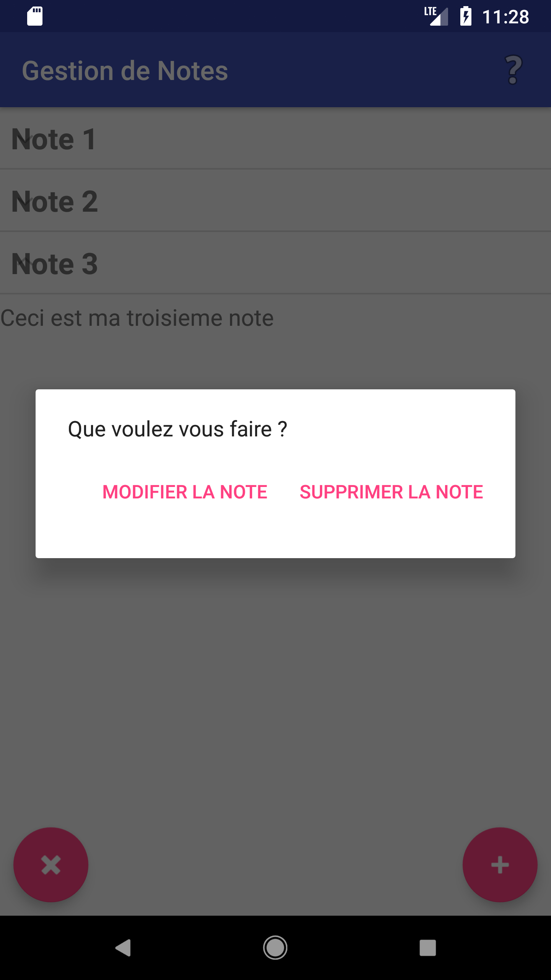This screenshot has width=551, height=980.
Task: Tap the plus add-note floating button
Action: [500, 865]
